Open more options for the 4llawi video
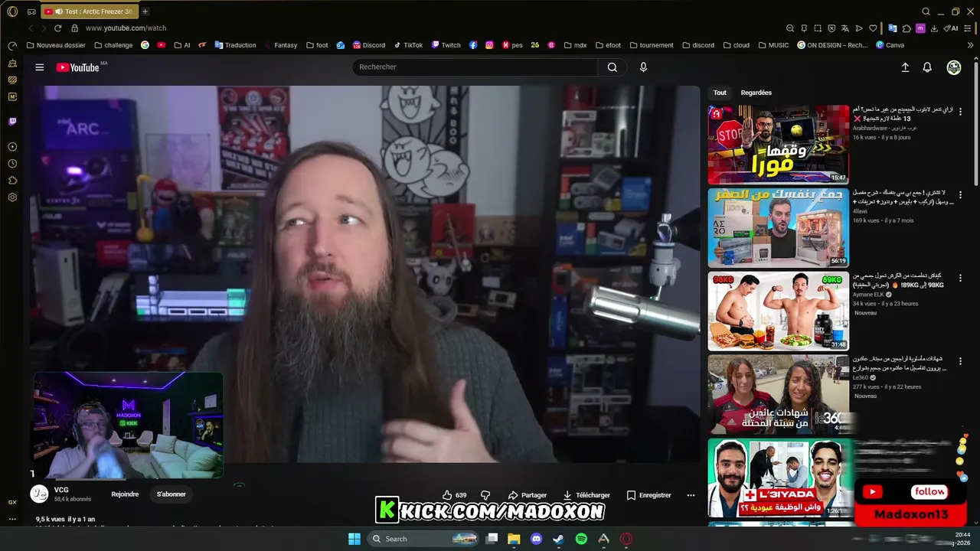The height and width of the screenshot is (551, 980). 960,195
